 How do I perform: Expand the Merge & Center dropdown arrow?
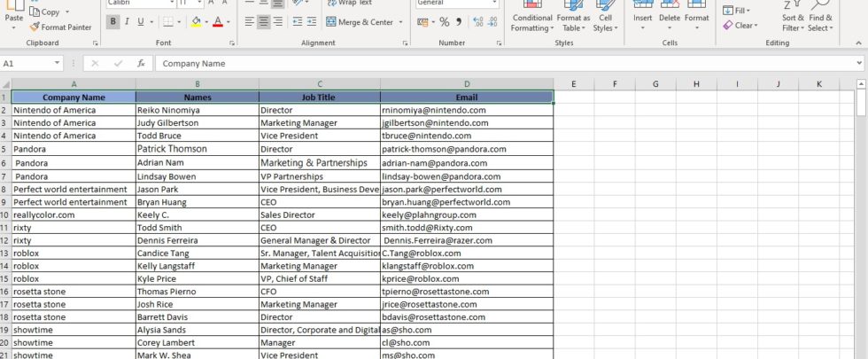pyautogui.click(x=399, y=22)
